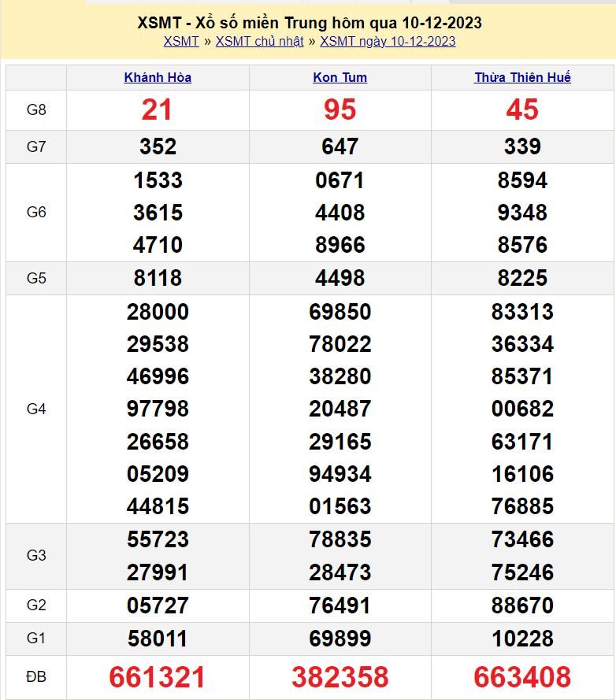
Task: Open the XSMT breadcrumb link
Action: click(x=181, y=41)
